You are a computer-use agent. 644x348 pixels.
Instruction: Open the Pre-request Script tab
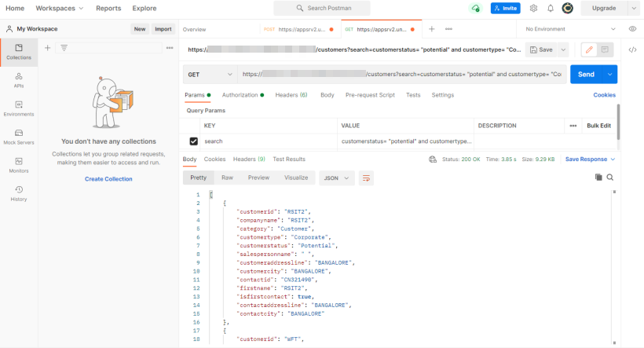pos(370,95)
